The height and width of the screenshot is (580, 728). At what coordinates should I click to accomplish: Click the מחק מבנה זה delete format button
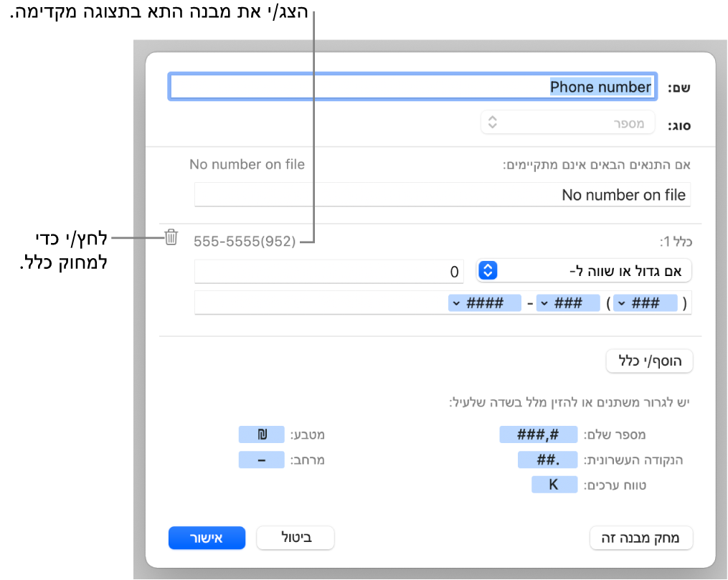pos(641,538)
